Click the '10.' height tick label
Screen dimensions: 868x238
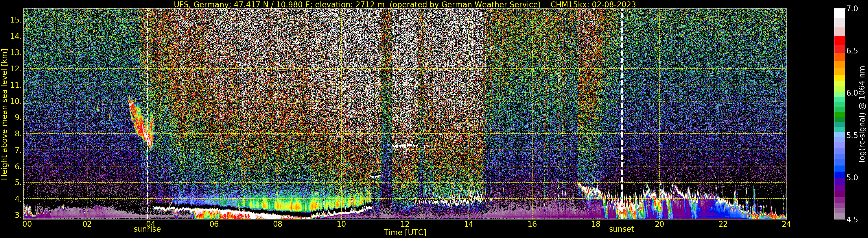point(16,101)
